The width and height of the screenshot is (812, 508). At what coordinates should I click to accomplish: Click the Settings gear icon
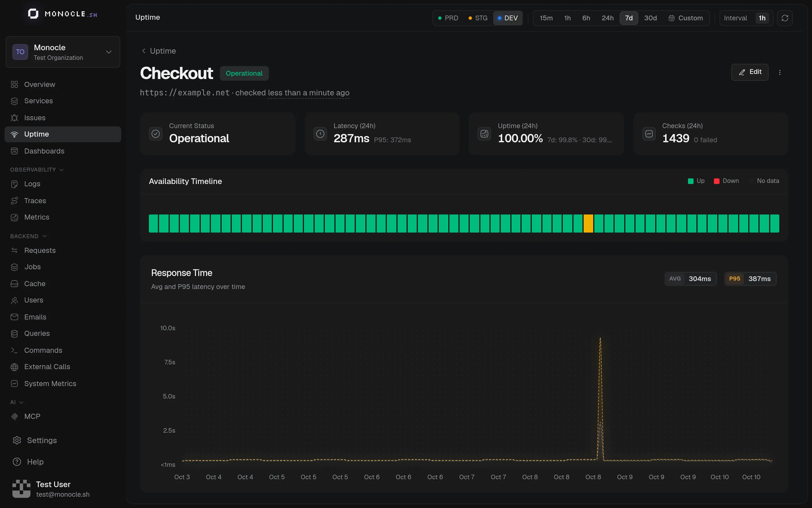coord(17,440)
